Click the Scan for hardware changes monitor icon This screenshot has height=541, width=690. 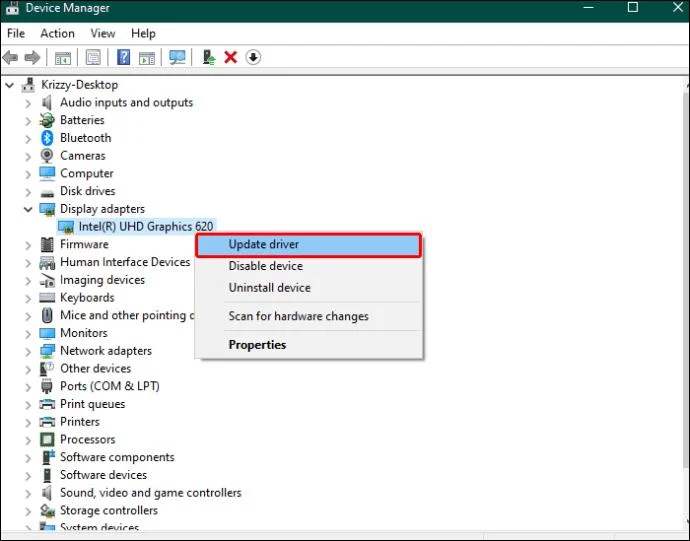coord(177,57)
